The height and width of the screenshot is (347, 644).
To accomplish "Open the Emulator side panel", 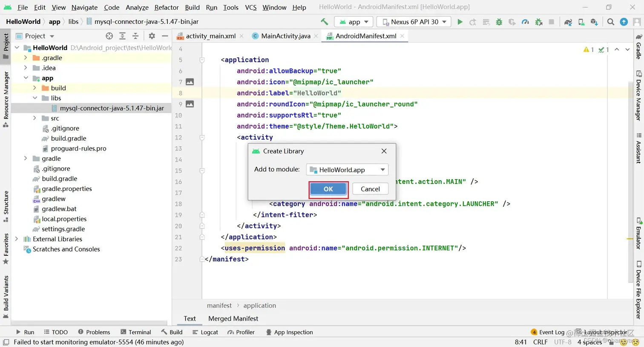I will click(x=638, y=234).
